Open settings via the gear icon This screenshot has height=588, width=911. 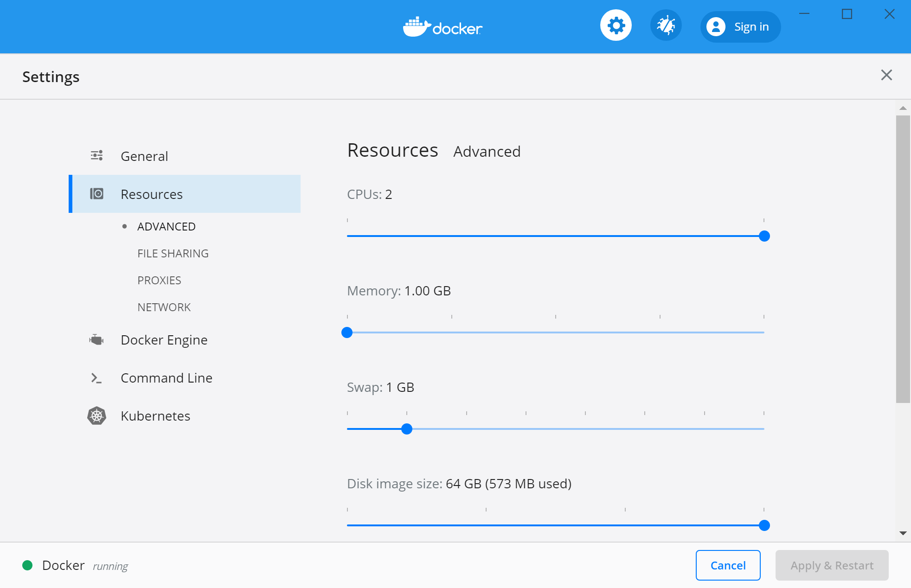pyautogui.click(x=616, y=26)
